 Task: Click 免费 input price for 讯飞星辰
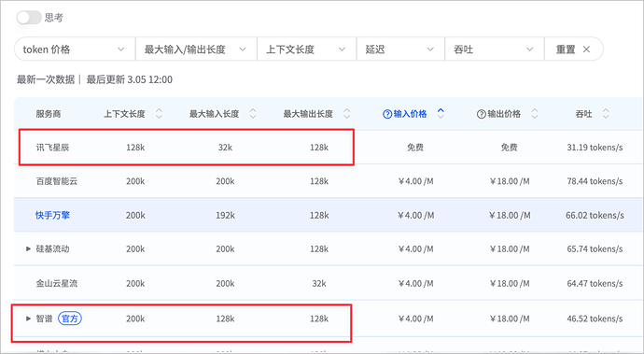(x=415, y=148)
